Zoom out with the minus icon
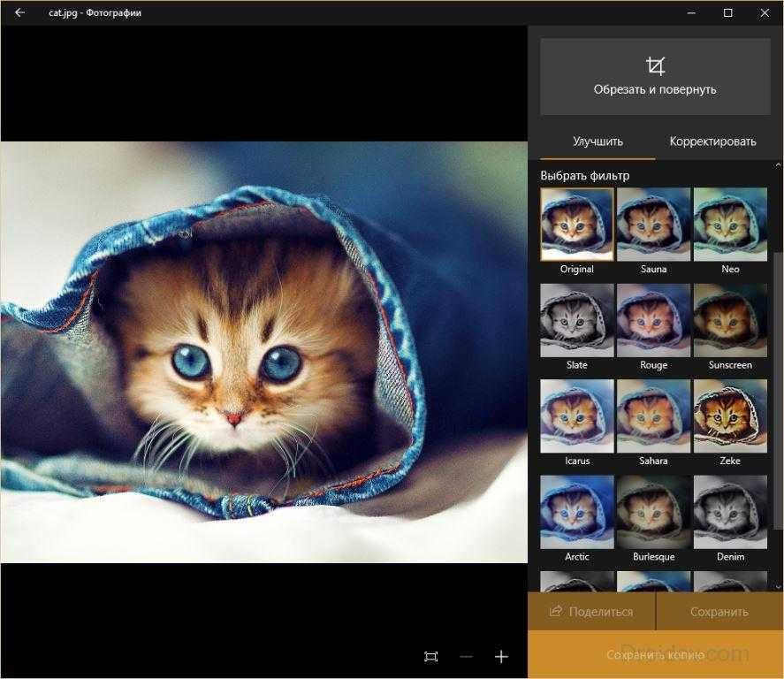Image resolution: width=784 pixels, height=679 pixels. [x=467, y=656]
